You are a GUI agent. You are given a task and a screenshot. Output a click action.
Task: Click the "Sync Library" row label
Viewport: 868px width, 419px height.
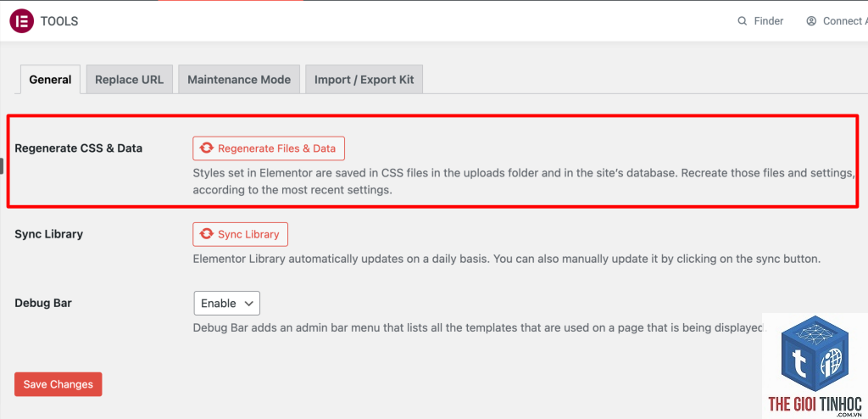(x=48, y=234)
